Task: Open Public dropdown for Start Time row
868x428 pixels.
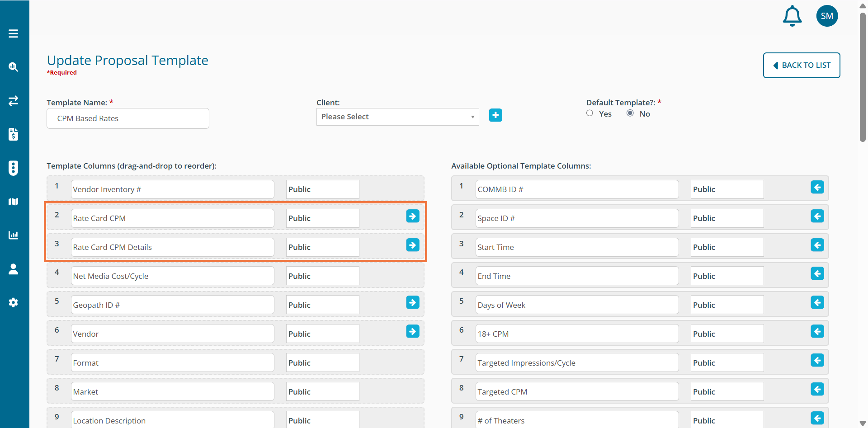Action: pyautogui.click(x=726, y=247)
